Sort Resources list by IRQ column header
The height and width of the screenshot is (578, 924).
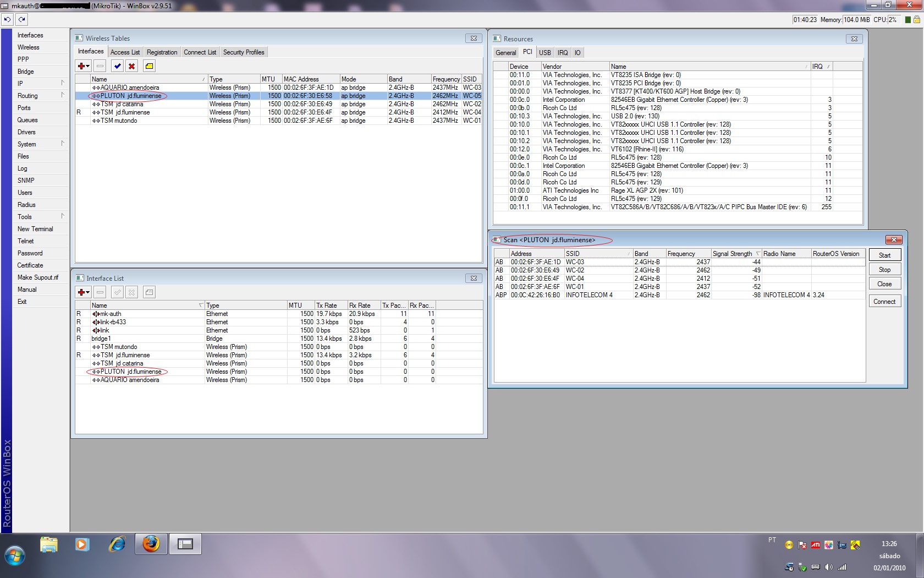(822, 67)
